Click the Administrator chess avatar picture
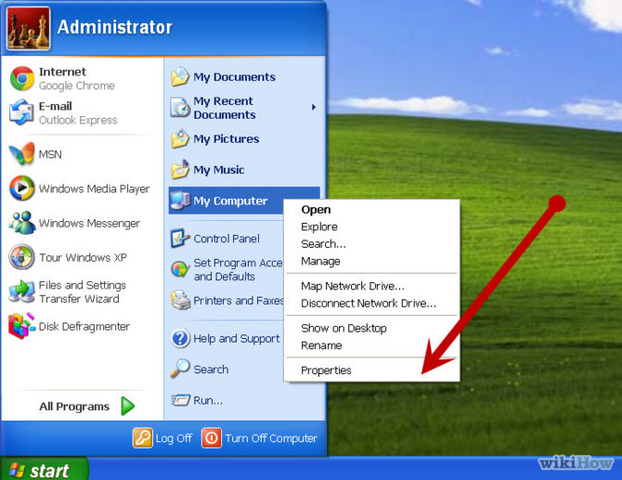Image resolution: width=622 pixels, height=480 pixels. point(29,28)
